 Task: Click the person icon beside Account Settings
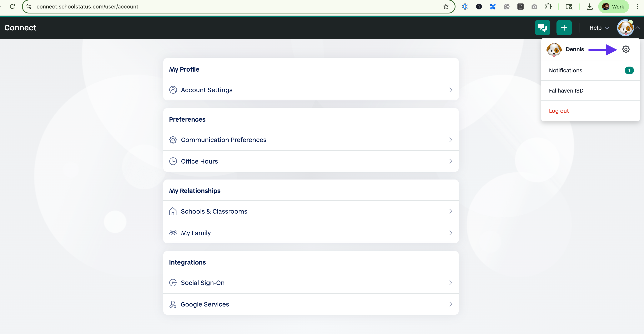point(173,90)
